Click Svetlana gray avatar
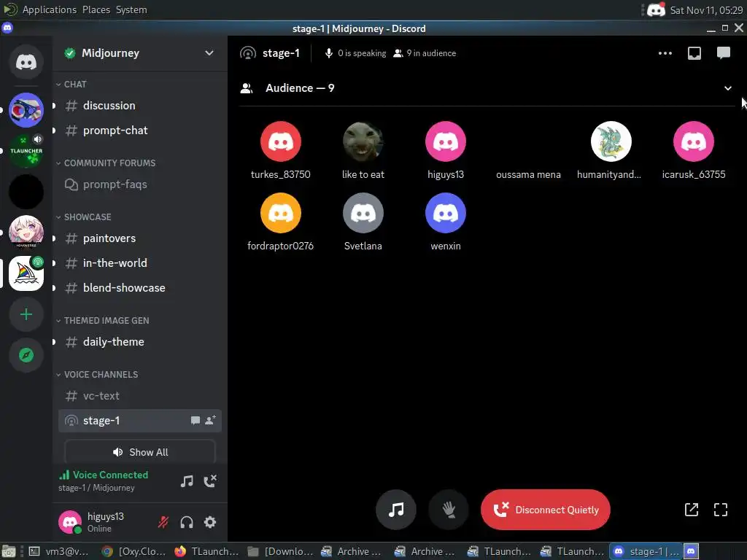 (x=363, y=213)
